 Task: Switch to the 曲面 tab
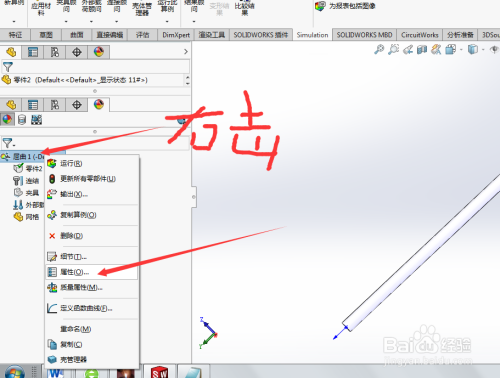point(77,35)
